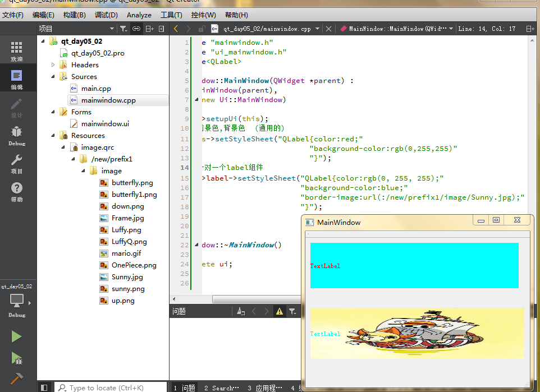Viewport: 540px width, 392px height.
Task: Open the Debug (调试) menu
Action: (106, 15)
